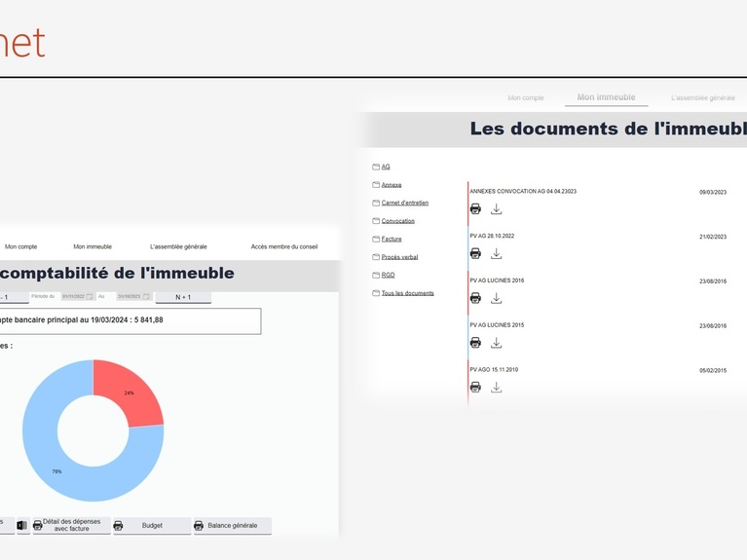Click the folder icon beside RGD

click(376, 275)
